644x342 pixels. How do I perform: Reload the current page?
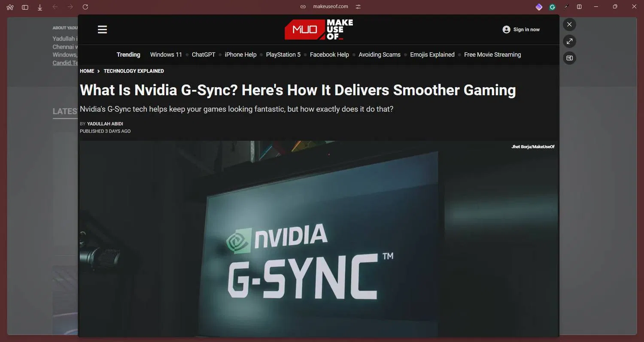click(85, 7)
